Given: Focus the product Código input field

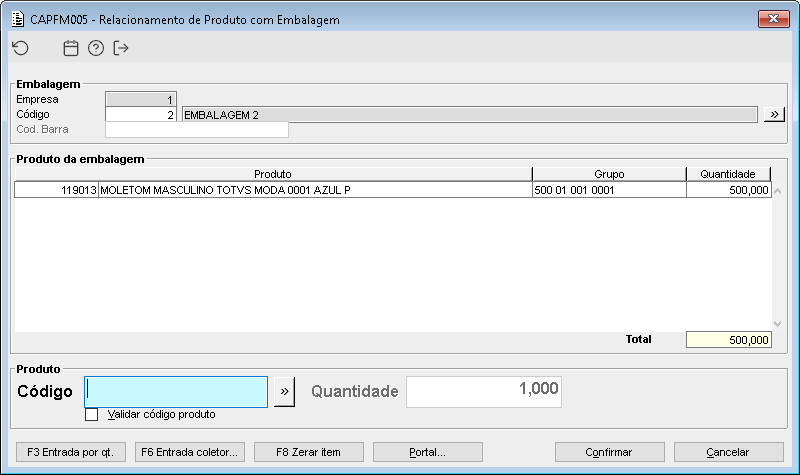Looking at the screenshot, I should coord(176,392).
